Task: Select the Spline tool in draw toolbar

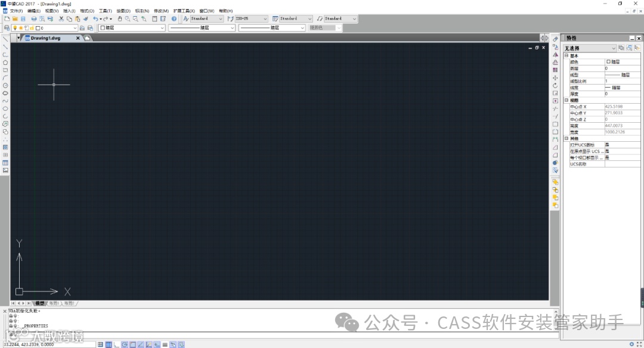Action: click(x=5, y=101)
